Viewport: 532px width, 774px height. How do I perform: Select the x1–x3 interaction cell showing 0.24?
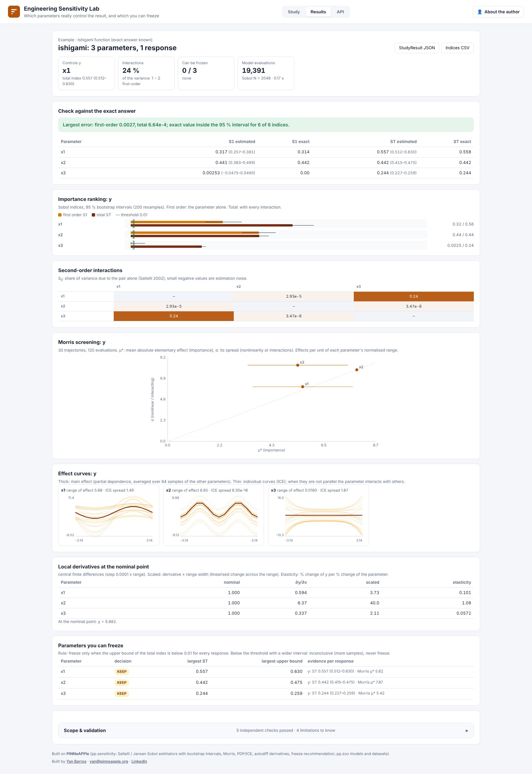click(413, 296)
